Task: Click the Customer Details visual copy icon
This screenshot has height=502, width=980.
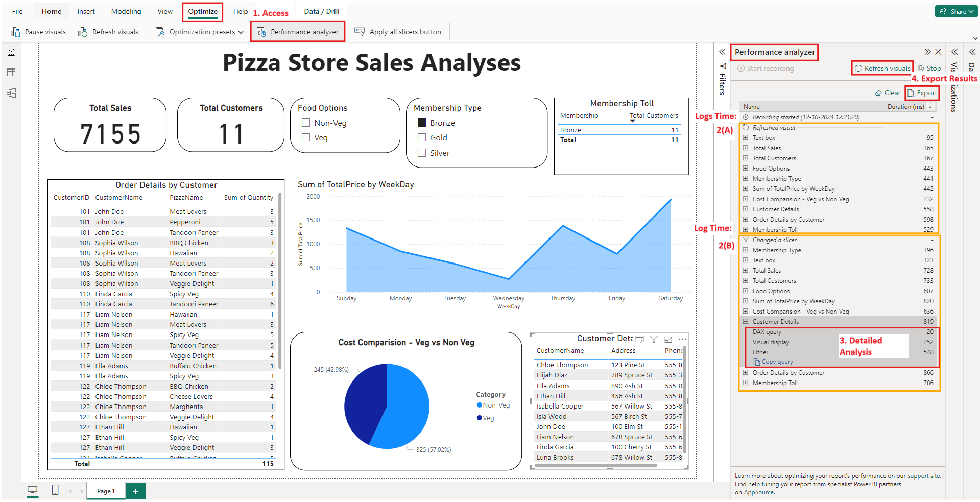Action: tap(639, 339)
